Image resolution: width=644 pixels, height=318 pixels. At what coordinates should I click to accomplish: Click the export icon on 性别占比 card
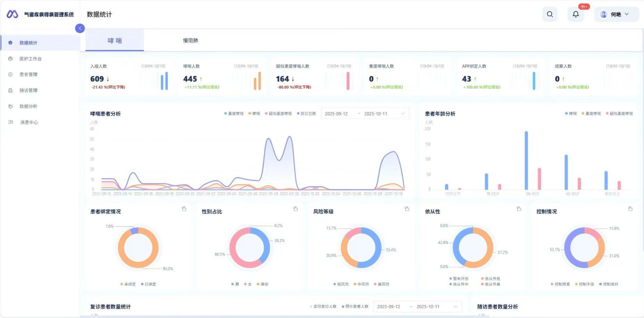295,209
